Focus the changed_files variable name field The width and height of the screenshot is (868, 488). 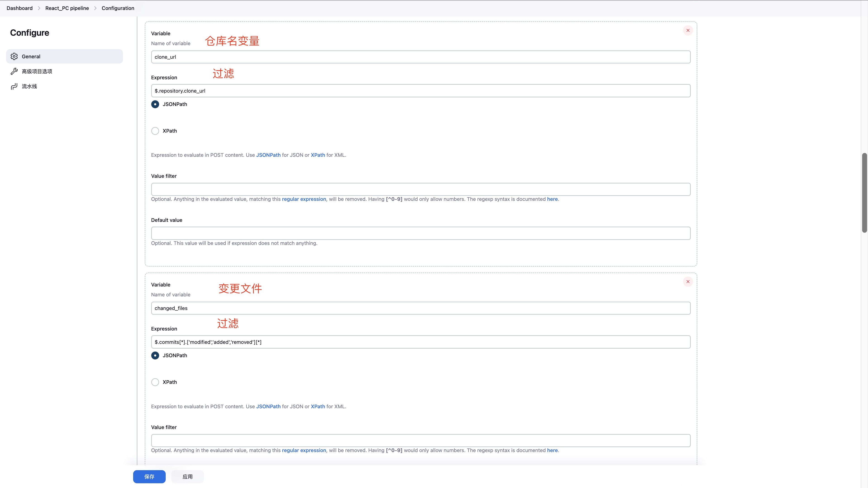[420, 308]
